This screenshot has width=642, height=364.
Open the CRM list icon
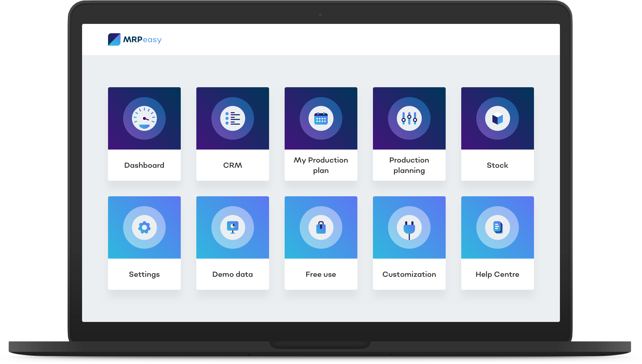[x=233, y=118]
